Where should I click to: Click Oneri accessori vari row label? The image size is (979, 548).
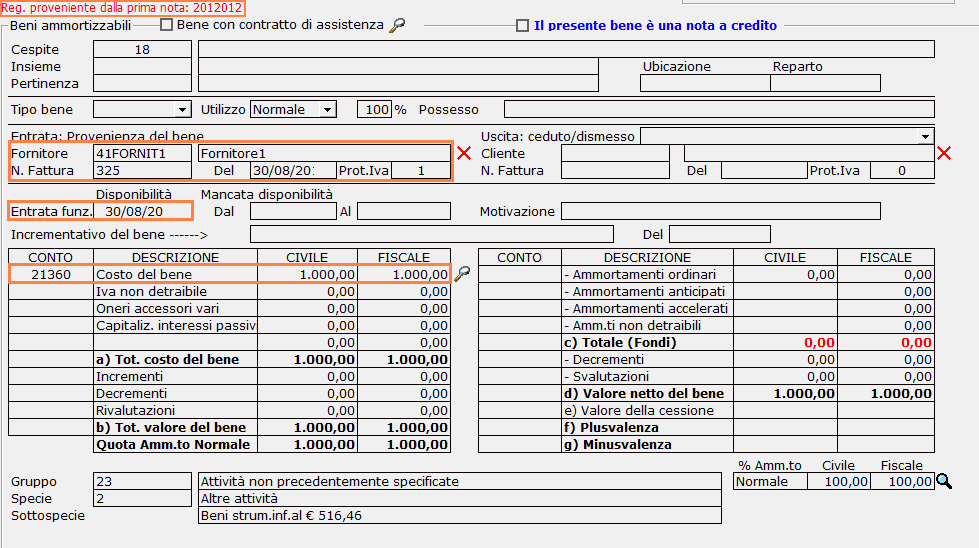pos(157,308)
